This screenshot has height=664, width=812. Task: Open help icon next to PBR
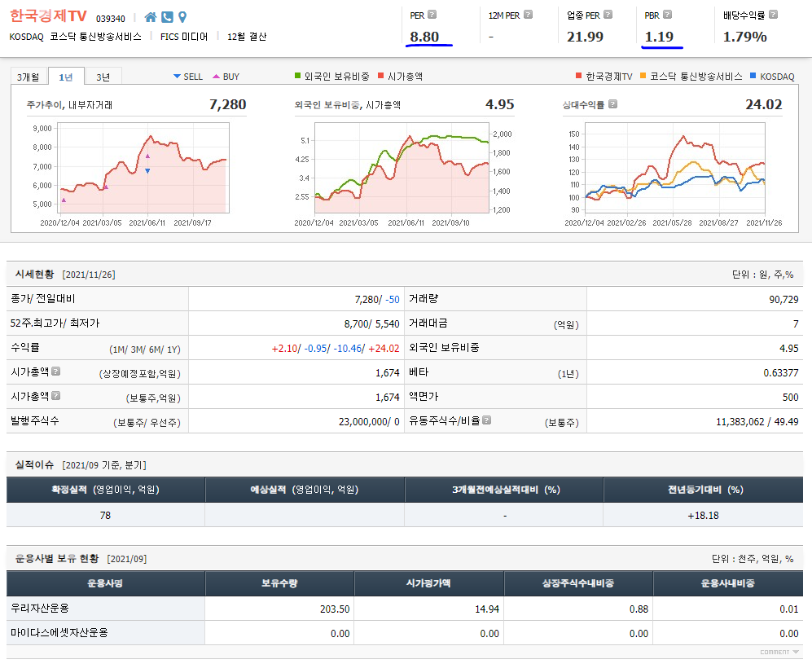coord(668,15)
